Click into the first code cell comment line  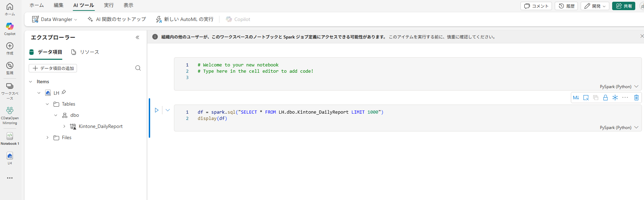click(x=238, y=65)
